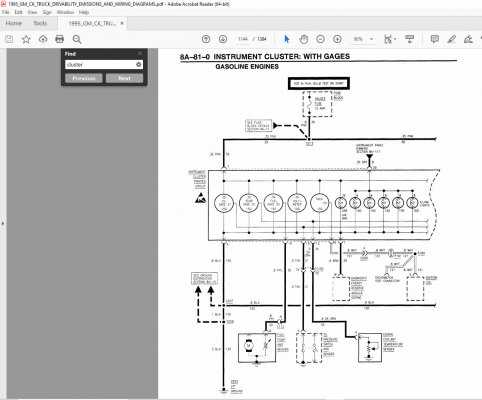Open the Fill and Sign pen icon
The width and height of the screenshot is (482, 400).
[468, 39]
